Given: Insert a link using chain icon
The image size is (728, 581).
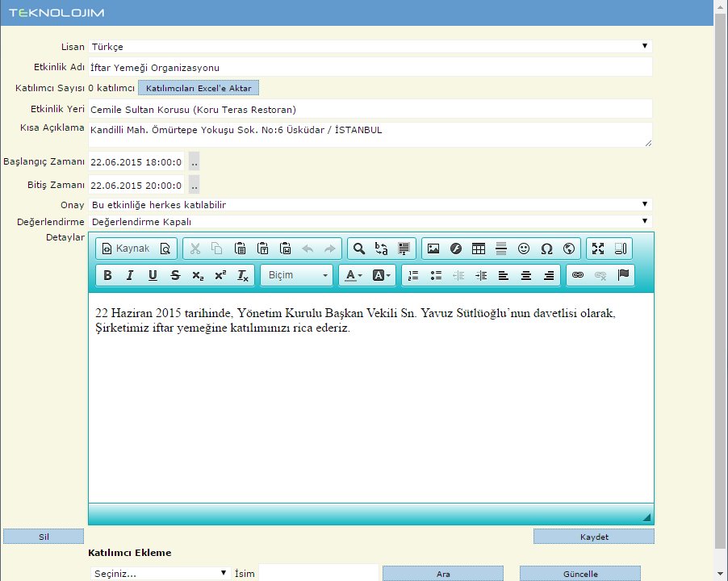Looking at the screenshot, I should (577, 275).
